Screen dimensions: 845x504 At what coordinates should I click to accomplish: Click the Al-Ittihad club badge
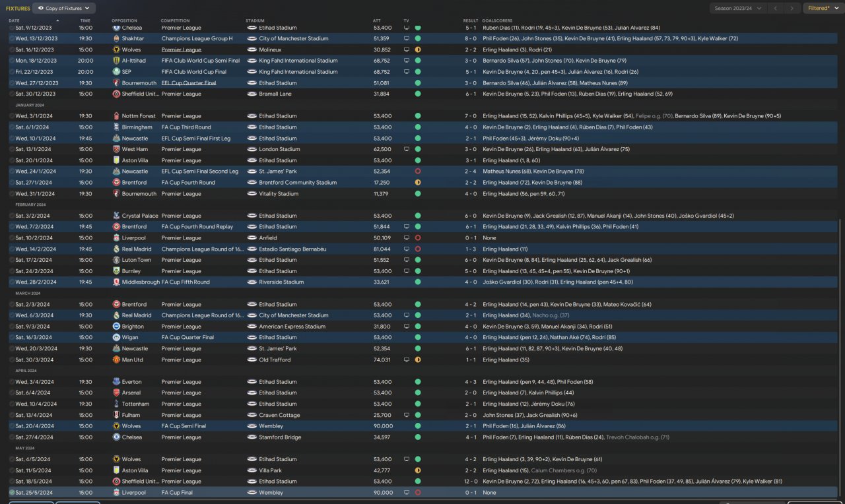point(116,61)
